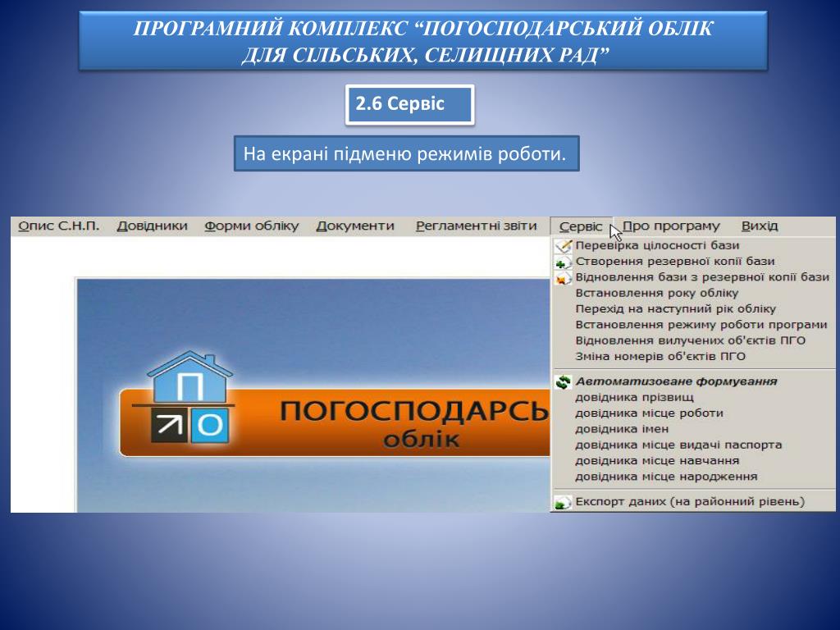
Task: Click the Експорт даних icon
Action: [x=563, y=503]
